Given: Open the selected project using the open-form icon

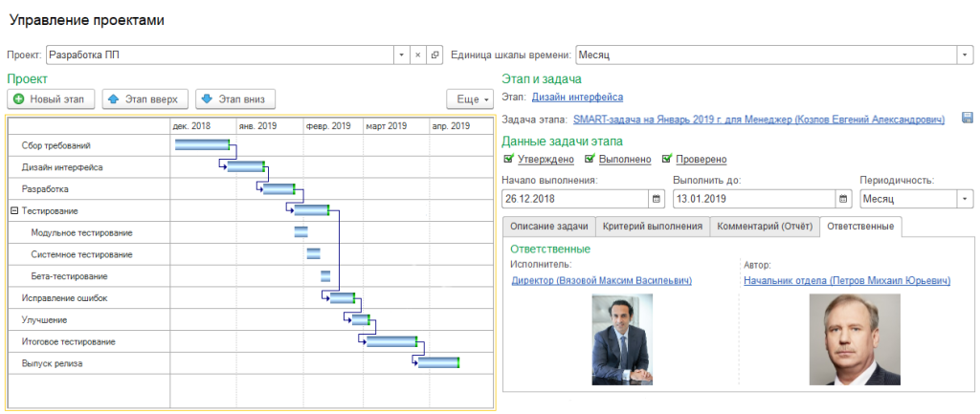Looking at the screenshot, I should click(x=434, y=55).
